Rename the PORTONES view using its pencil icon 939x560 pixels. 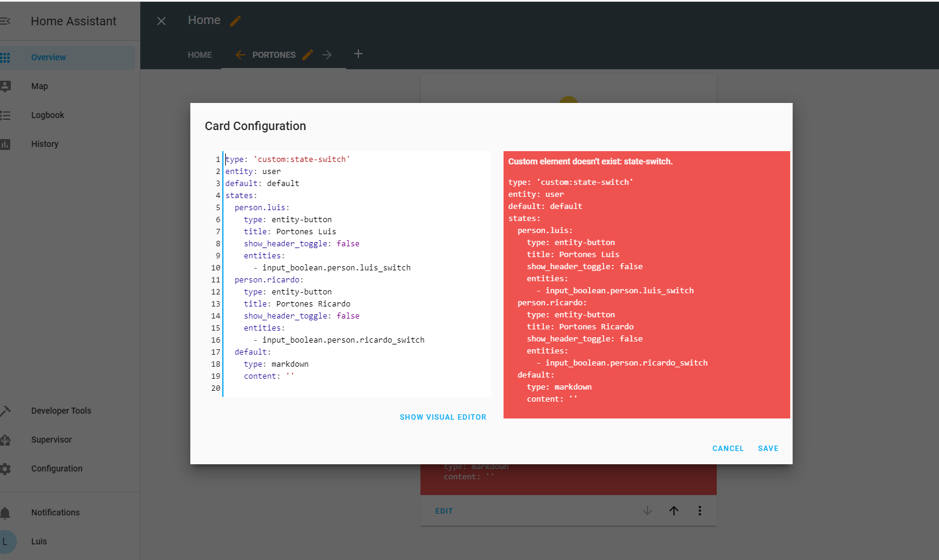click(307, 55)
